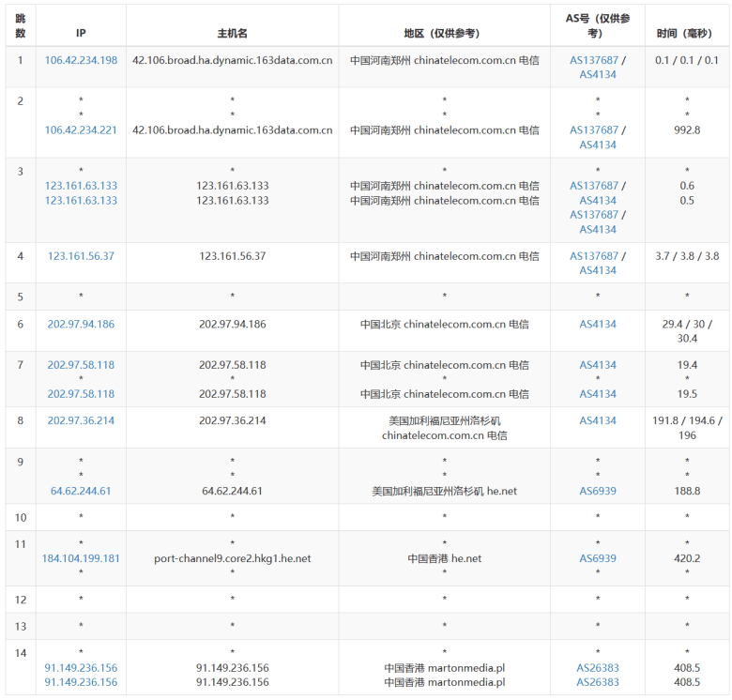
Task: Select hop 1 hostname 42.106.broad.ha.dynamic.163data.com.cn
Action: click(232, 60)
